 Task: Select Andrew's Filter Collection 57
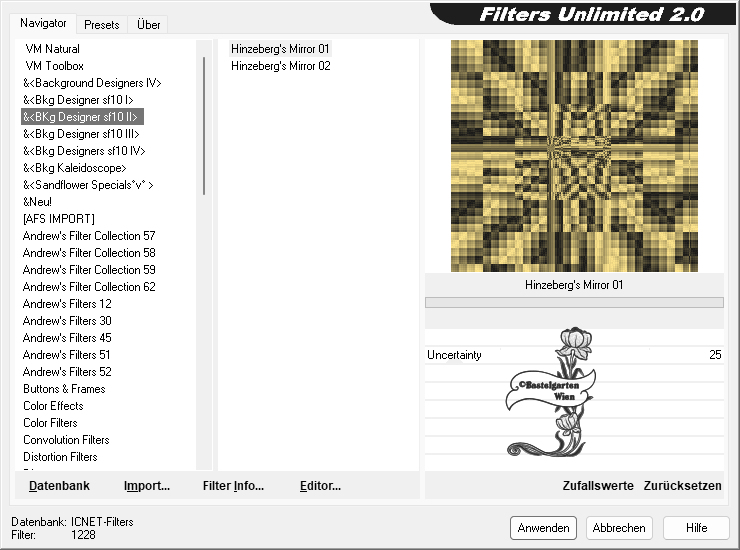click(x=89, y=236)
